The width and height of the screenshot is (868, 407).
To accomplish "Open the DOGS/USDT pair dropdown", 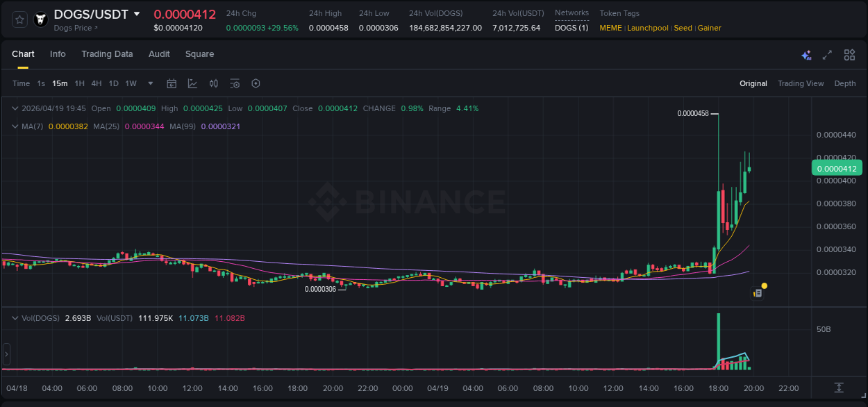I will click(x=136, y=14).
